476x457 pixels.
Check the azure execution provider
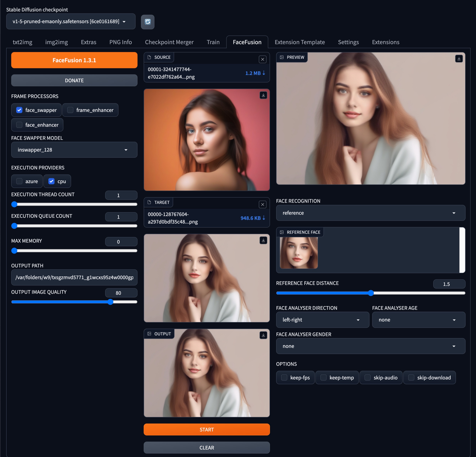click(x=19, y=181)
